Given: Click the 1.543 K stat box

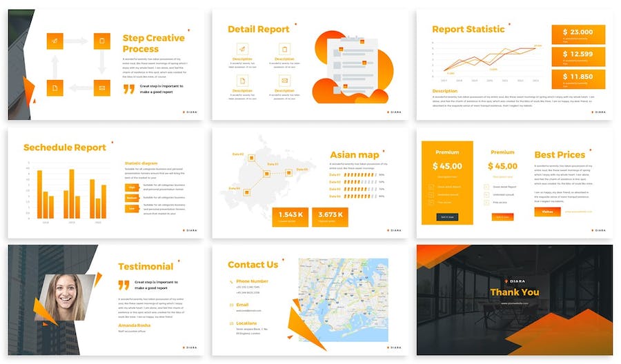Looking at the screenshot, I should (x=290, y=216).
